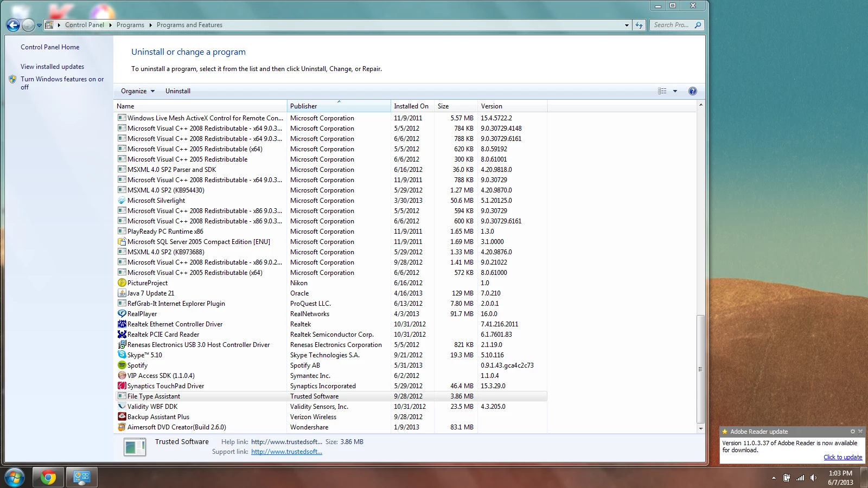The width and height of the screenshot is (868, 488).
Task: Sort by the Version column header
Action: (512, 106)
